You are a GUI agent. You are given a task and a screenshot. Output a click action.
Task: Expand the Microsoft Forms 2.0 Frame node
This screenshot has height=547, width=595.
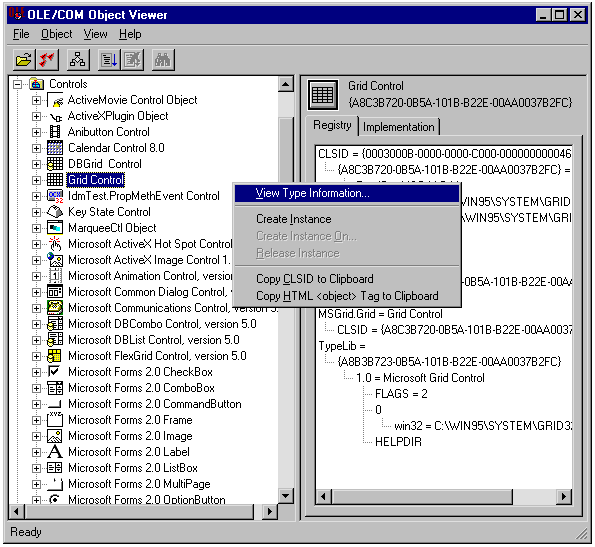pyautogui.click(x=36, y=420)
